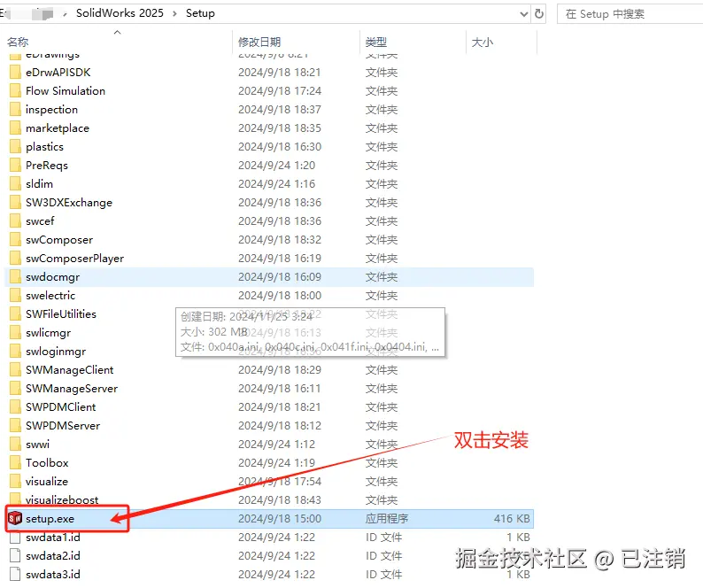Screen dimensions: 703x588
Task: Click the SolidWorks 2025 breadcrumb segment
Action: coord(120,13)
